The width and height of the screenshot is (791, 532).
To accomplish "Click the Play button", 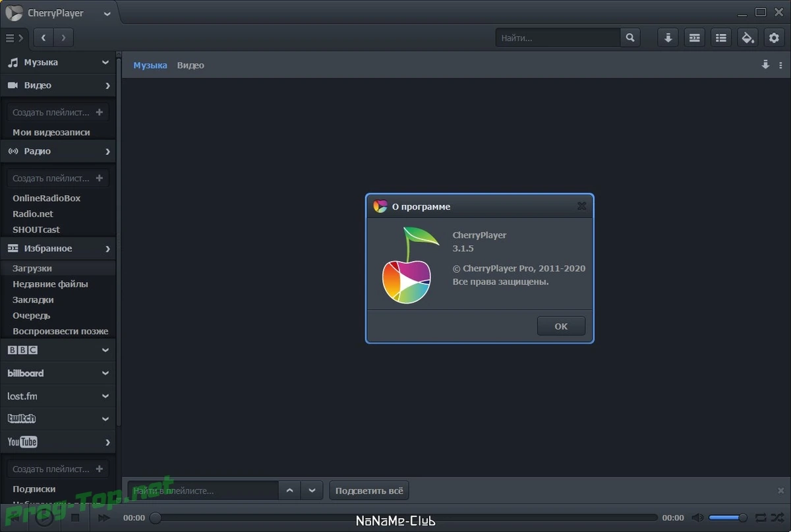I will (44, 518).
